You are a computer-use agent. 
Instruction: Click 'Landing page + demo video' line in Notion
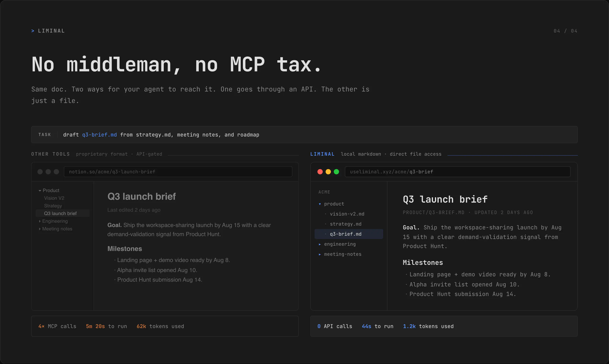pyautogui.click(x=173, y=260)
